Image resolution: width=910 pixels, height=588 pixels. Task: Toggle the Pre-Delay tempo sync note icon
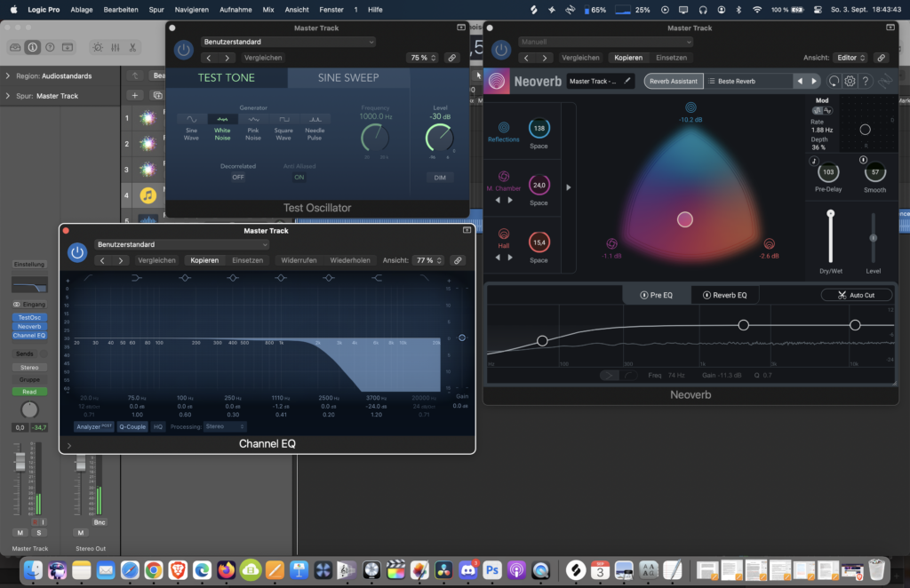(x=814, y=161)
